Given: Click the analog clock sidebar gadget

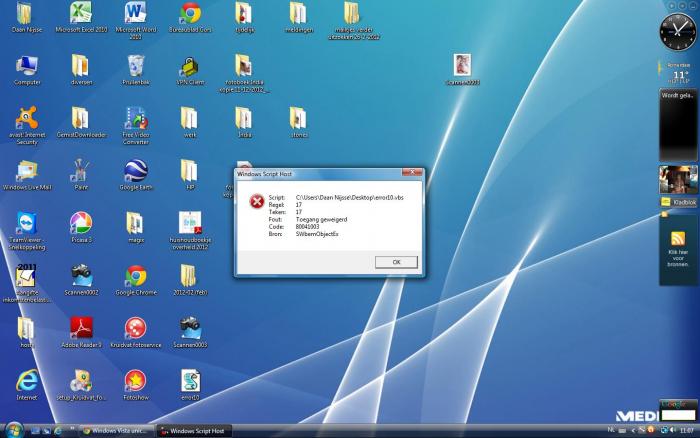Looking at the screenshot, I should point(675,35).
